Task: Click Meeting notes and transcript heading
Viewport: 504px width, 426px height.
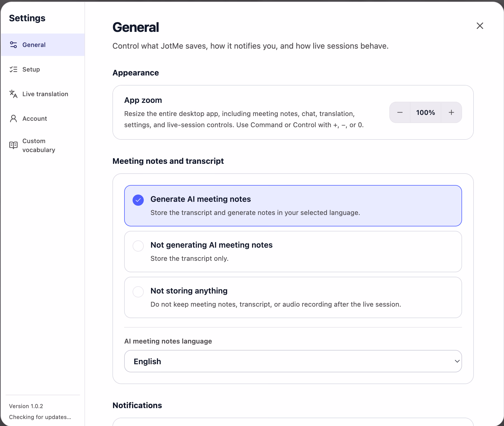Action: coord(168,161)
